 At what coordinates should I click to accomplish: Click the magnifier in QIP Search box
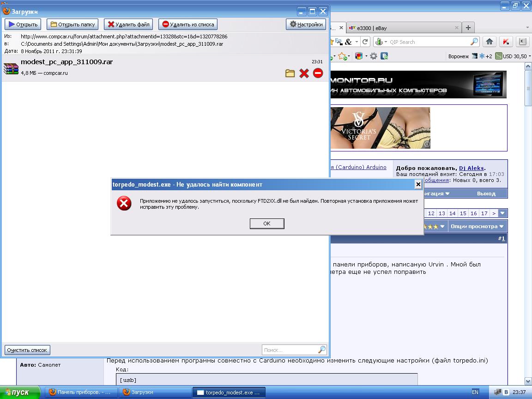474,42
